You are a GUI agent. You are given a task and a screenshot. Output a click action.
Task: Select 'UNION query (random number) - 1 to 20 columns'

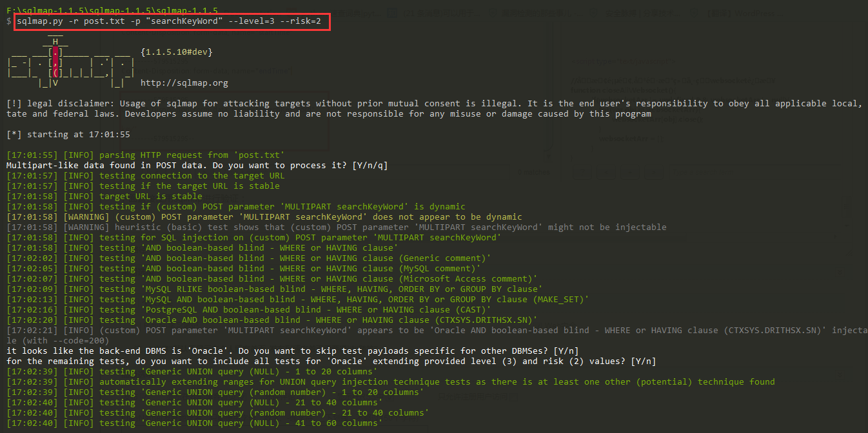(215, 392)
